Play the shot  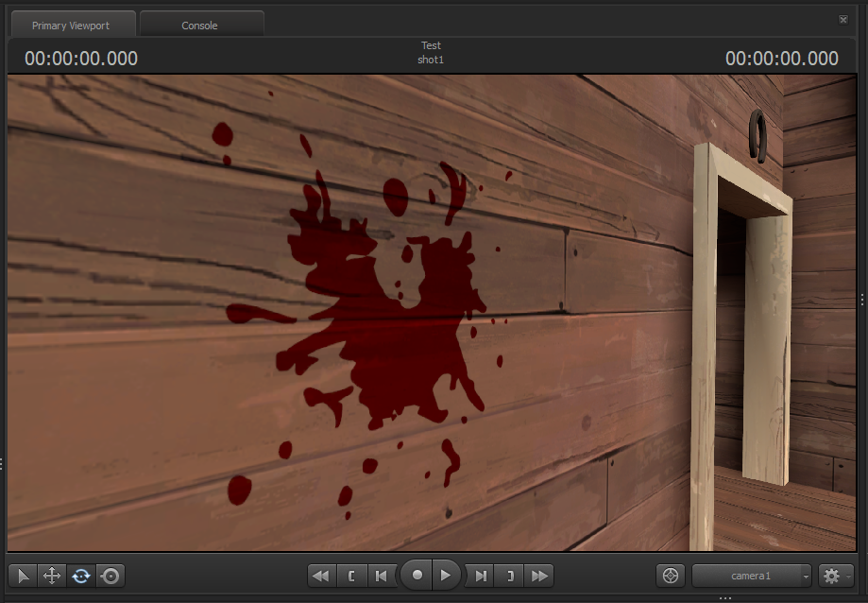pyautogui.click(x=447, y=575)
